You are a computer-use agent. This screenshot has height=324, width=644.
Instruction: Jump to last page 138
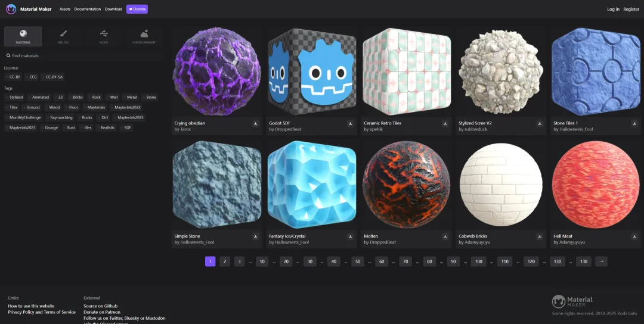pos(584,261)
